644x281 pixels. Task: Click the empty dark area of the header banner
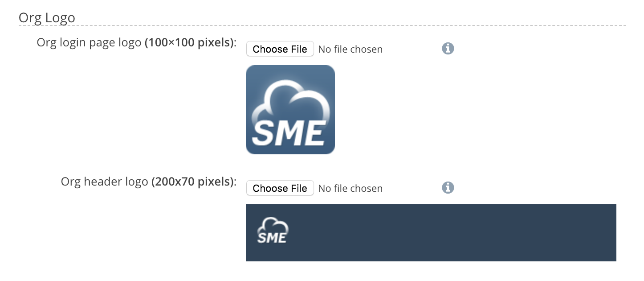pos(445,233)
